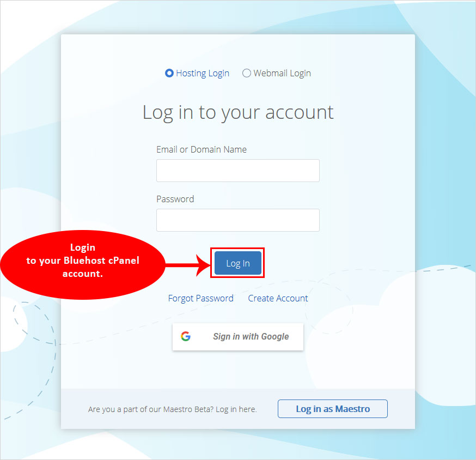Viewport: 476px width, 460px height.
Task: Click the Google G logo icon
Action: pos(186,336)
